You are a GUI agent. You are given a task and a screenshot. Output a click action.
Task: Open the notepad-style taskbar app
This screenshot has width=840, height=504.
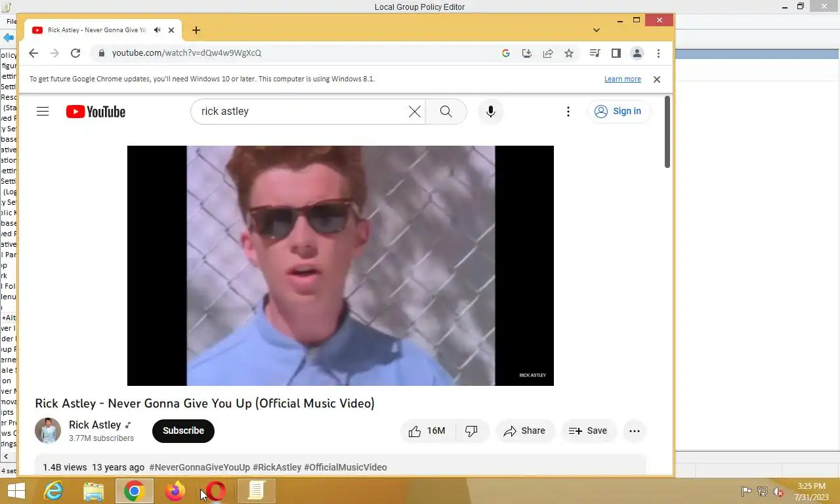point(257,491)
